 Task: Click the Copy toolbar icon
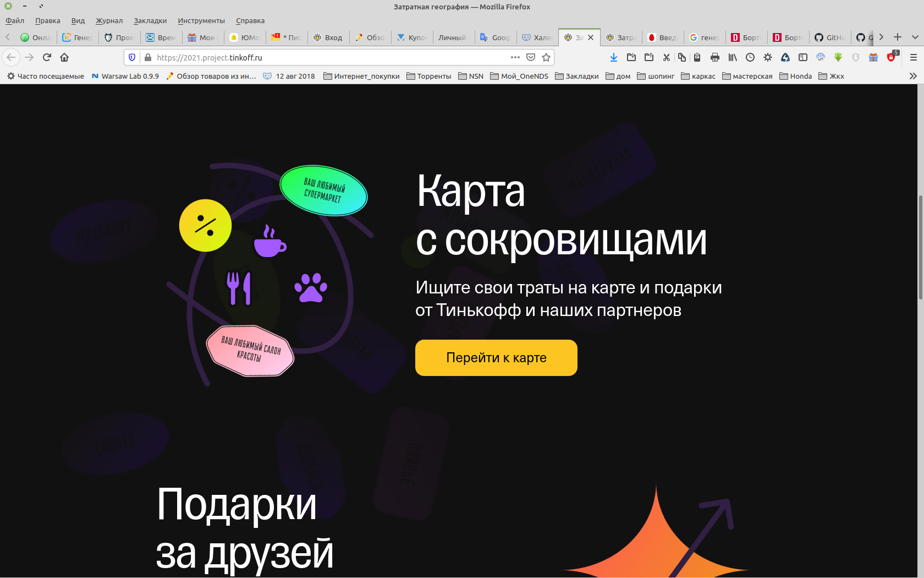tap(682, 57)
